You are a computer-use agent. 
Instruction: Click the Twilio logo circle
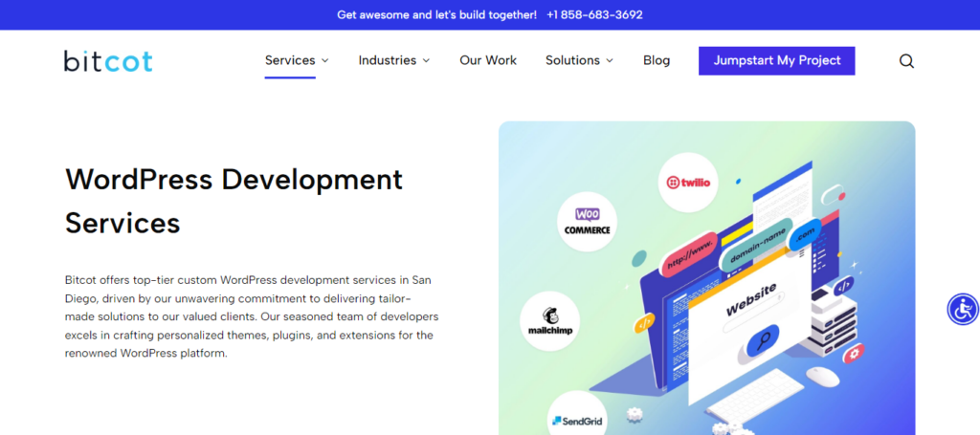(688, 182)
